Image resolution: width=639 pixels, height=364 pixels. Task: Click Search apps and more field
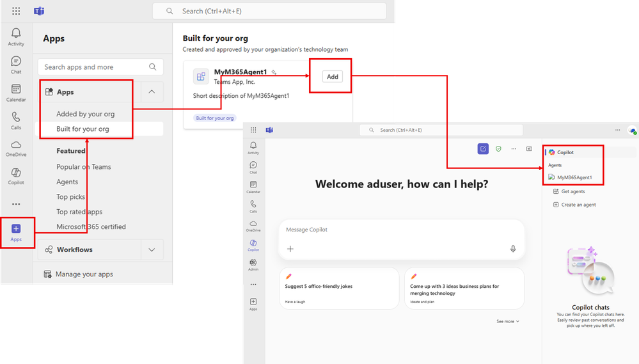tap(100, 67)
